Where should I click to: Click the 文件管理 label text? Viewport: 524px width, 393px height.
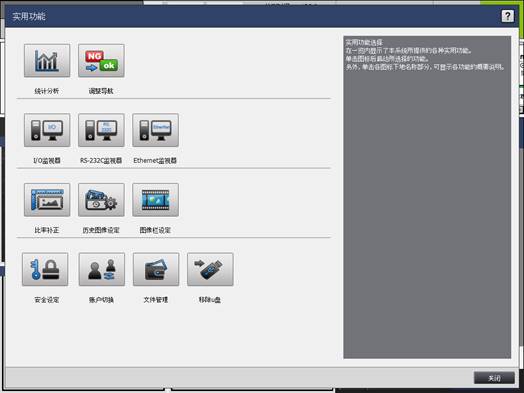[x=156, y=300]
